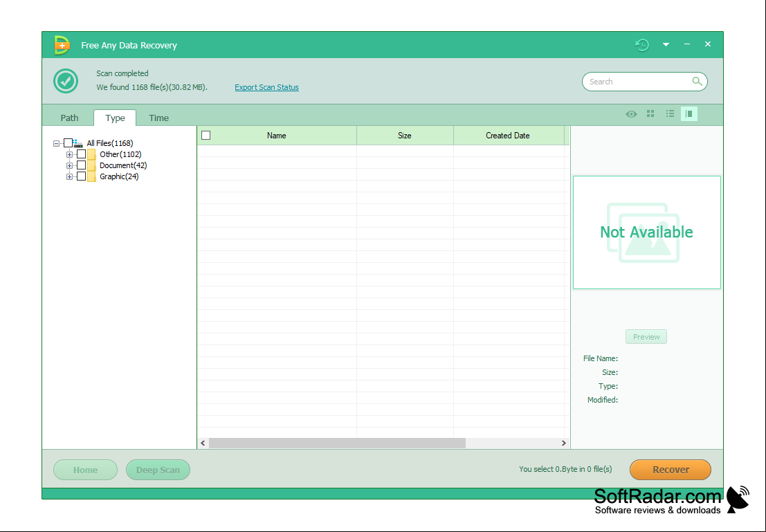The height and width of the screenshot is (532, 766).
Task: Click the 'You select 0.Byte in 0 file(s)' text
Action: pos(565,469)
